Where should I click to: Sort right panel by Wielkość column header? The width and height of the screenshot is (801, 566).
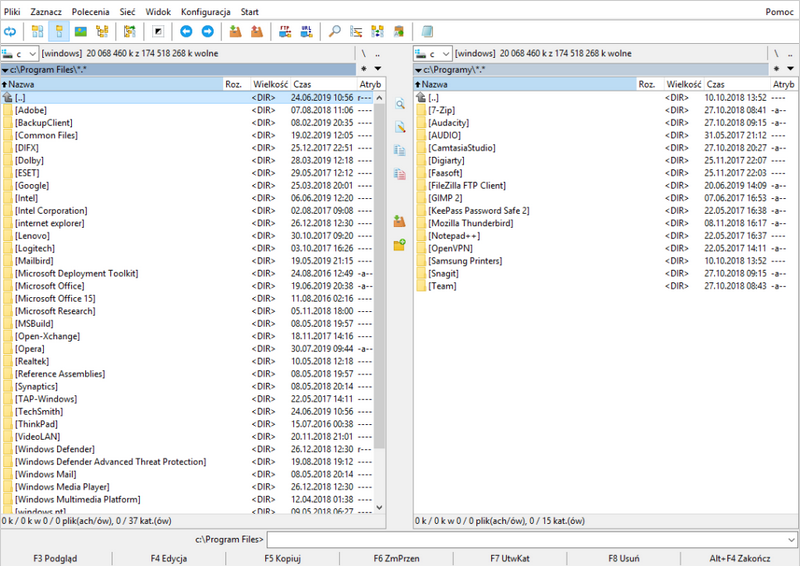coord(684,84)
